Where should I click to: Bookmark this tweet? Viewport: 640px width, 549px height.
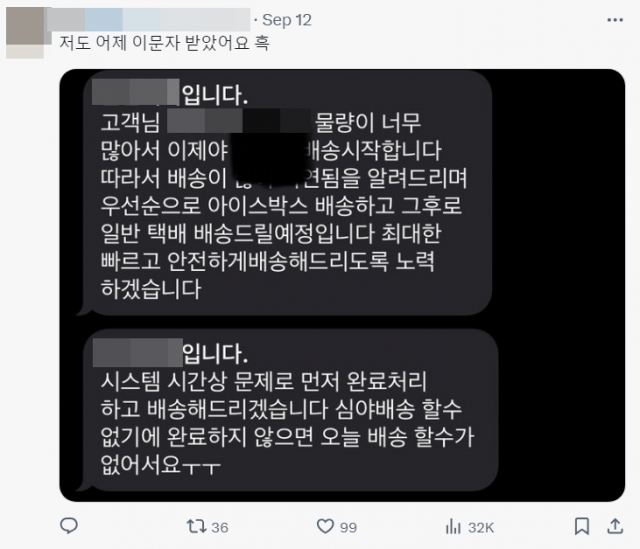[x=582, y=526]
